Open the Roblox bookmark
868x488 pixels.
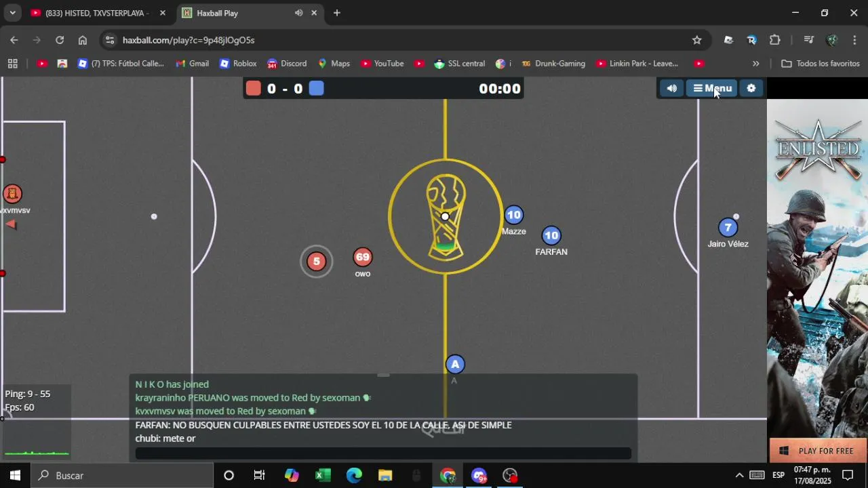pyautogui.click(x=238, y=64)
